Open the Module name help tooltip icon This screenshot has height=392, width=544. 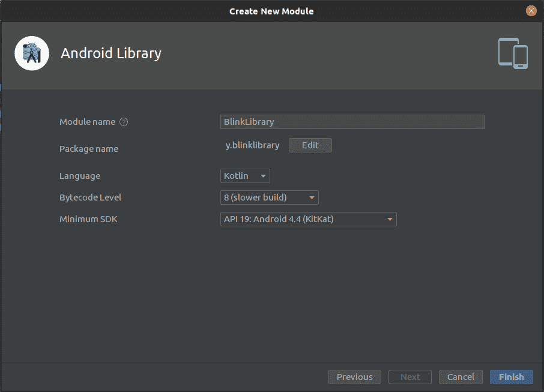pyautogui.click(x=124, y=122)
